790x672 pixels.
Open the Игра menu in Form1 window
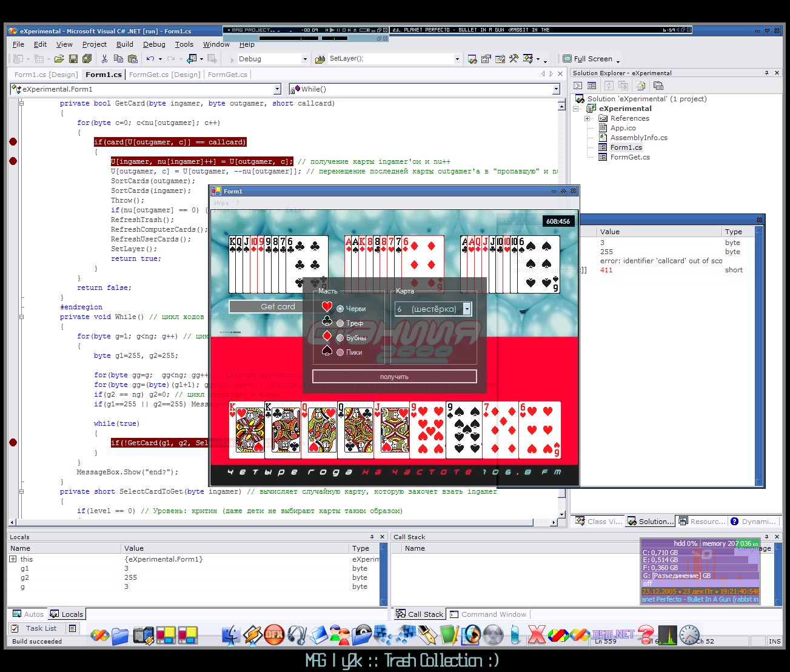221,203
